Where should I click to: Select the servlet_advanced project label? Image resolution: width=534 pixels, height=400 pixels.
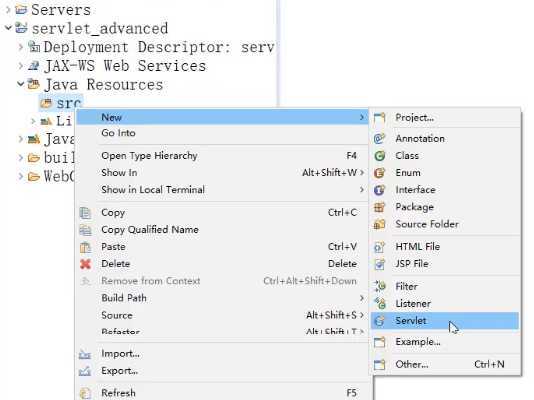tap(100, 29)
